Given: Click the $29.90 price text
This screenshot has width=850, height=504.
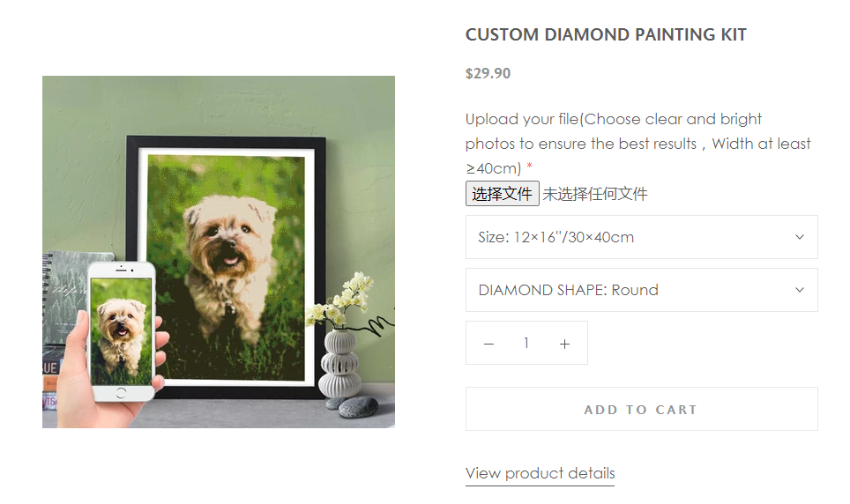Looking at the screenshot, I should pyautogui.click(x=488, y=73).
